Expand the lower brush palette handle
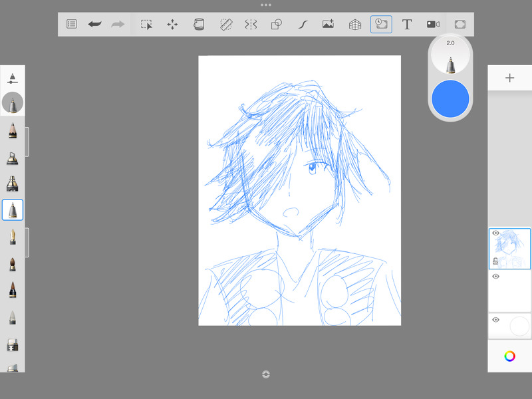 [27, 242]
